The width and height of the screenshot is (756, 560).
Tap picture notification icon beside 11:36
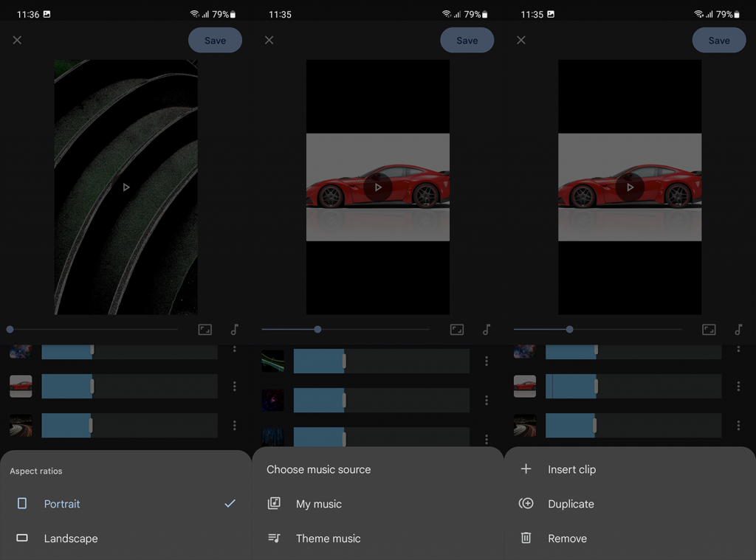click(x=47, y=14)
